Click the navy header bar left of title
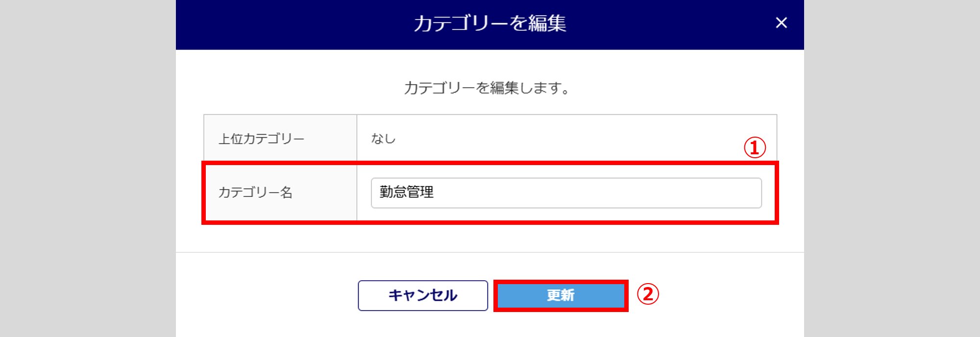Viewport: 980px width, 337px height. (x=294, y=24)
